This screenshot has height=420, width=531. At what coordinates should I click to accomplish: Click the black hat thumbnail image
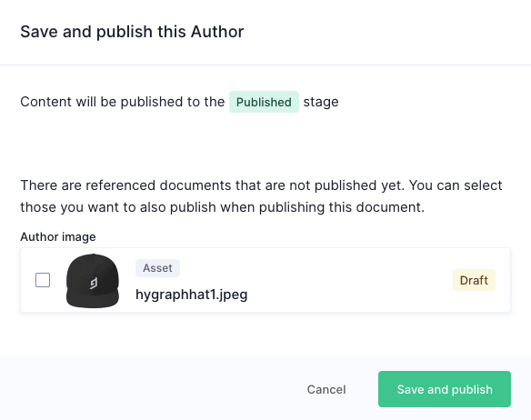[x=93, y=280]
